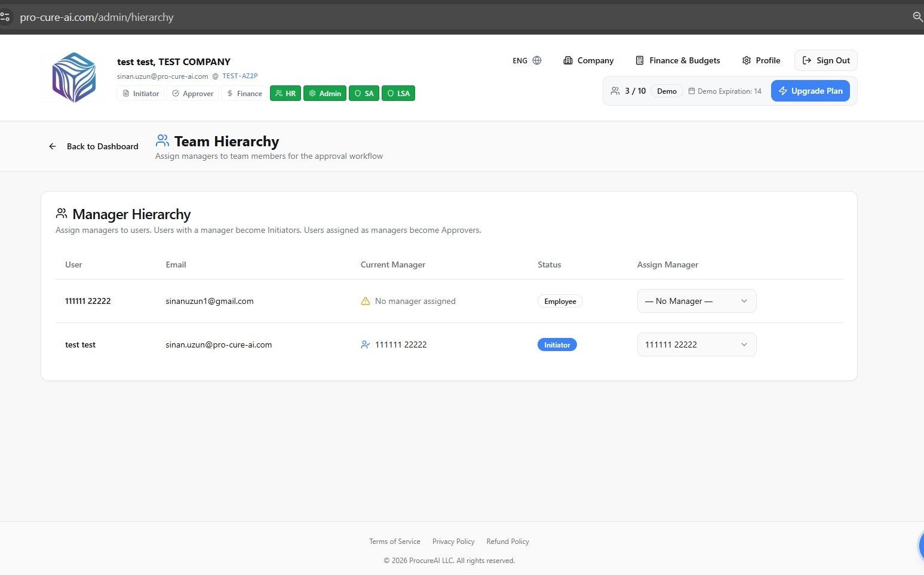Image resolution: width=924 pixels, height=575 pixels.
Task: Click the back arrow icon
Action: click(x=53, y=146)
